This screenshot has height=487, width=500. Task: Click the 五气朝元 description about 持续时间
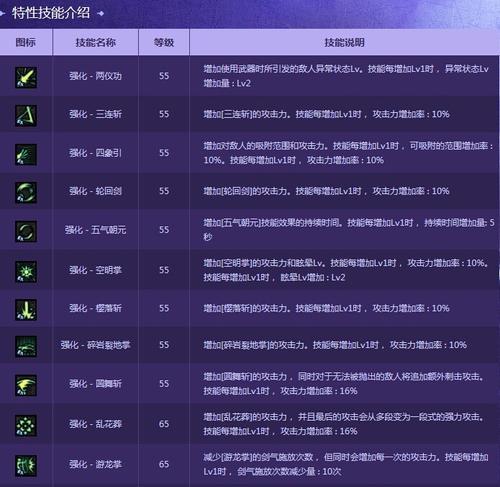pyautogui.click(x=349, y=230)
